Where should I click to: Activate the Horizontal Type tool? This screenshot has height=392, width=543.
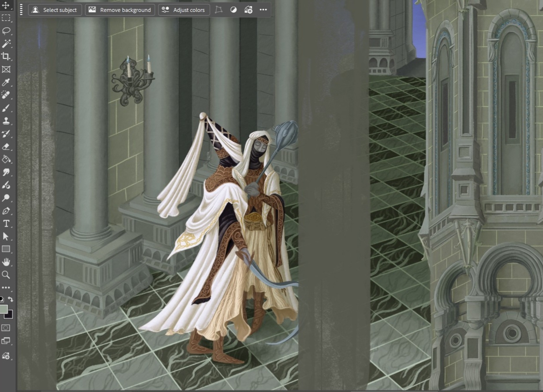click(x=6, y=223)
